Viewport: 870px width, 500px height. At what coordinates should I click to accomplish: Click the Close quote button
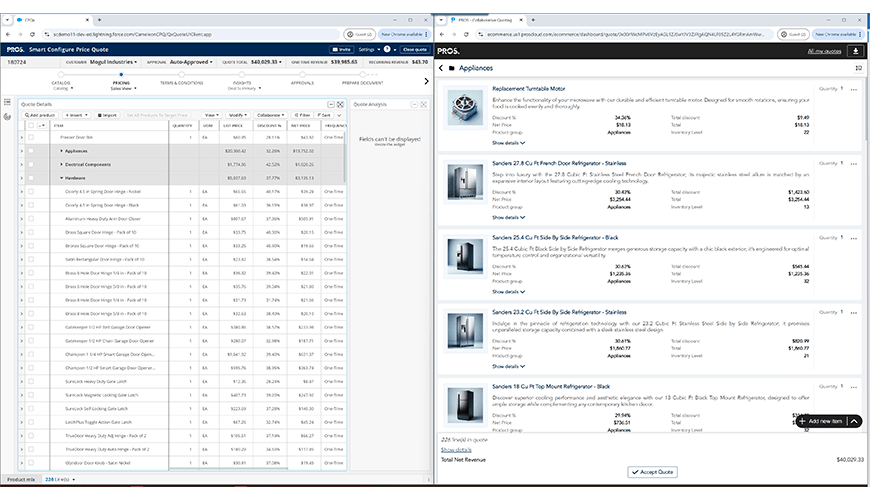click(414, 49)
